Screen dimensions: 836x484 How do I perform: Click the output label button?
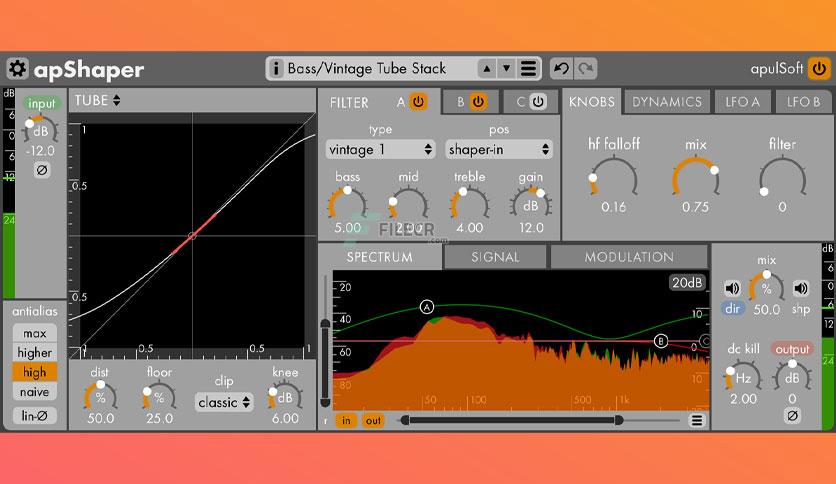point(792,349)
